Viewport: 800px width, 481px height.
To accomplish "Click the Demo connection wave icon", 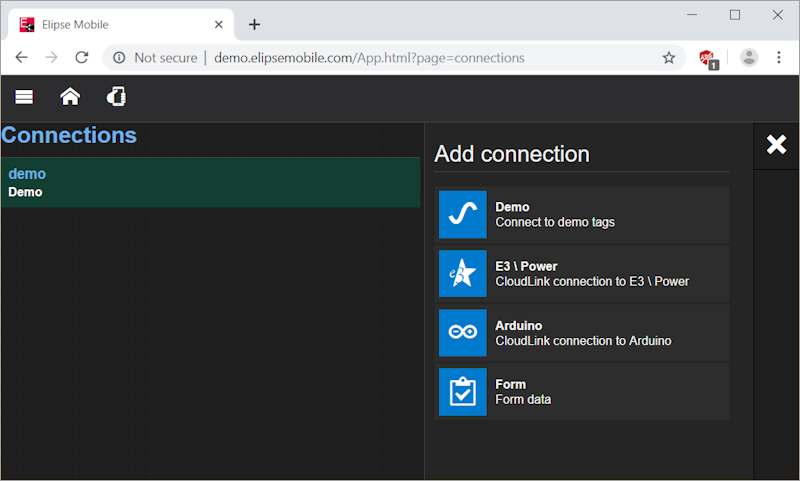I will [462, 214].
